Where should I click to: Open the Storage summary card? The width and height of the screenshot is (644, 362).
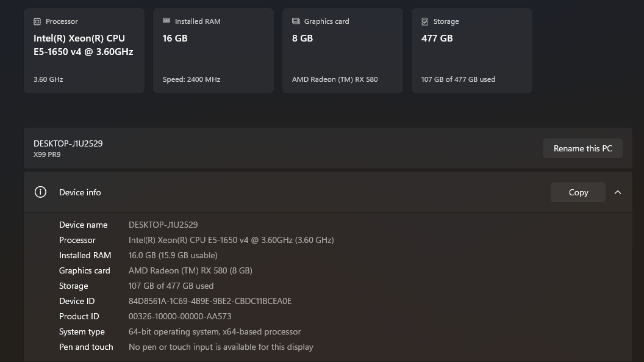click(x=472, y=51)
